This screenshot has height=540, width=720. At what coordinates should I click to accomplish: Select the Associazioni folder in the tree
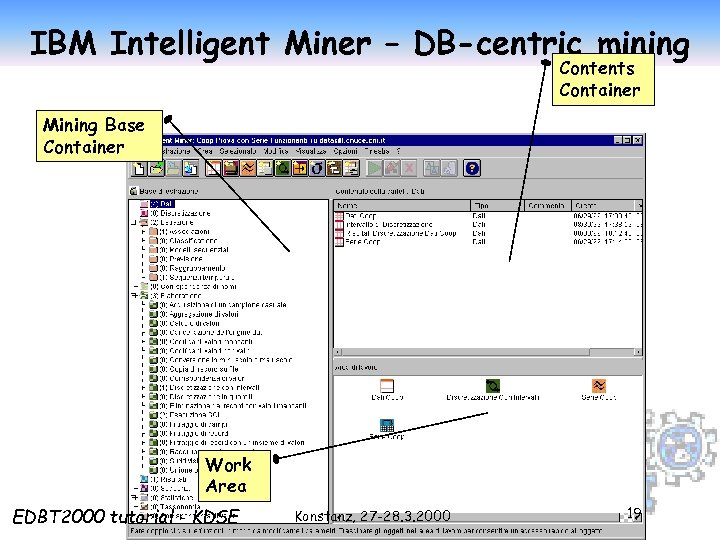click(x=185, y=231)
